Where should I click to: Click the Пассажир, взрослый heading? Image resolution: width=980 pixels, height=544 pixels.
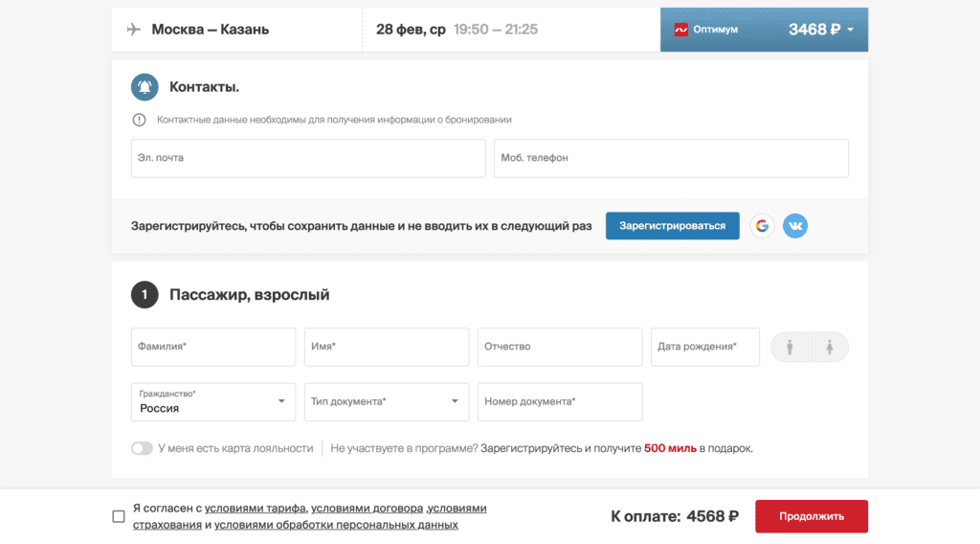(x=250, y=295)
